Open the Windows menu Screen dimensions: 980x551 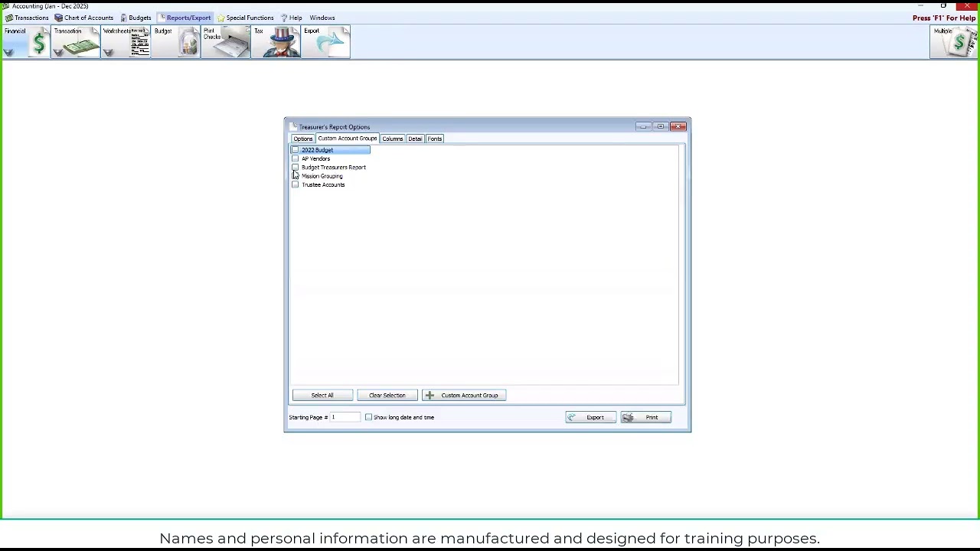click(322, 18)
